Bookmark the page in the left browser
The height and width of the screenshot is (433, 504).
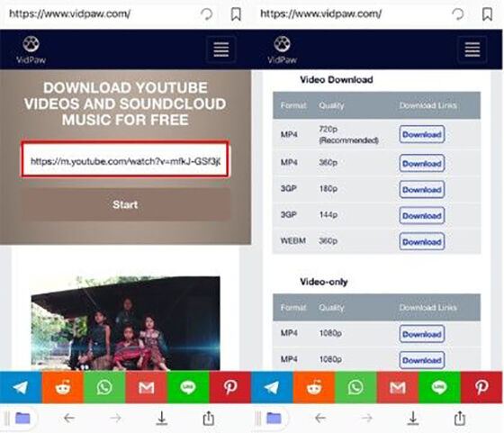236,14
